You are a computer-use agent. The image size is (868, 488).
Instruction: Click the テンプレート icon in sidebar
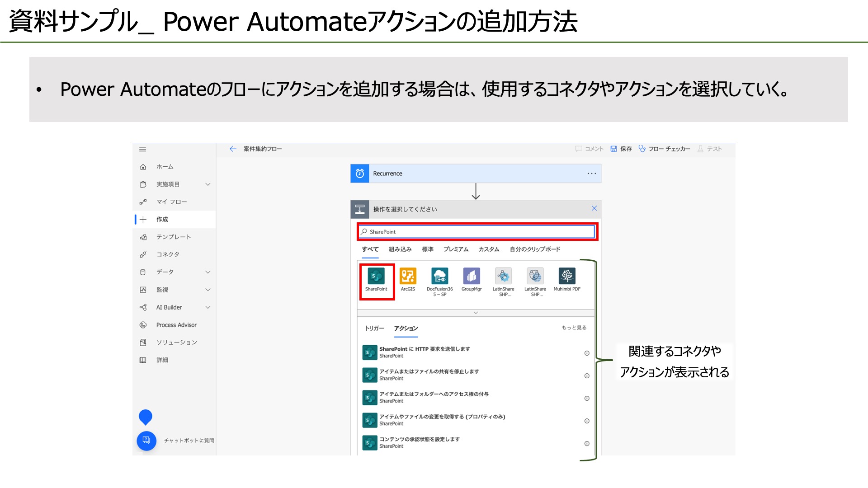pos(143,237)
